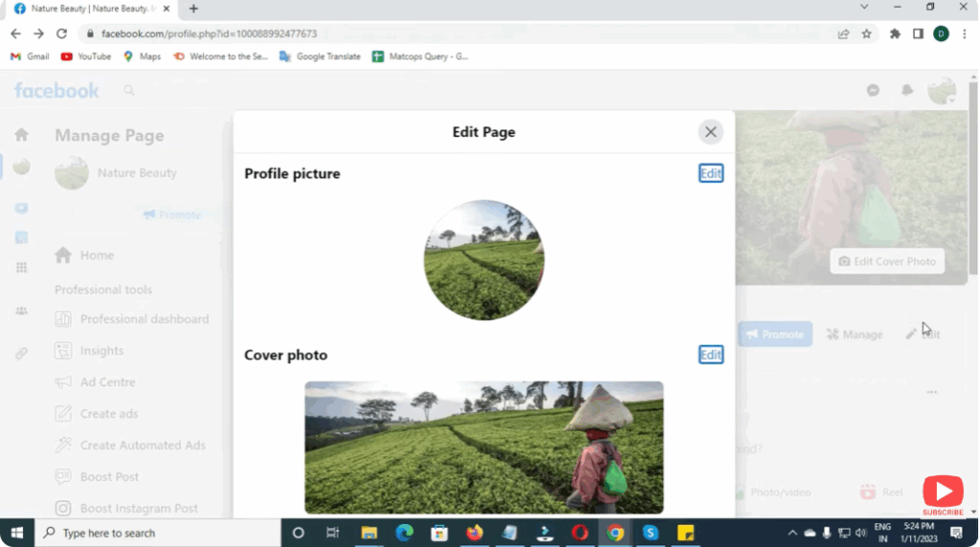Open the Google Translate bookmark

point(321,56)
